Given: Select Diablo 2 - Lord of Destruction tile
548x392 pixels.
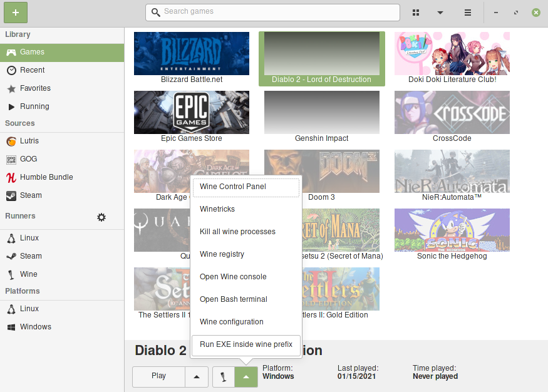Looking at the screenshot, I should [x=322, y=58].
